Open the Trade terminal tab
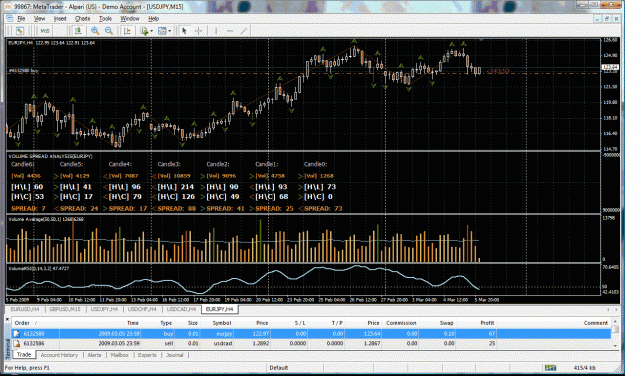The height and width of the screenshot is (376, 625). pyautogui.click(x=24, y=354)
